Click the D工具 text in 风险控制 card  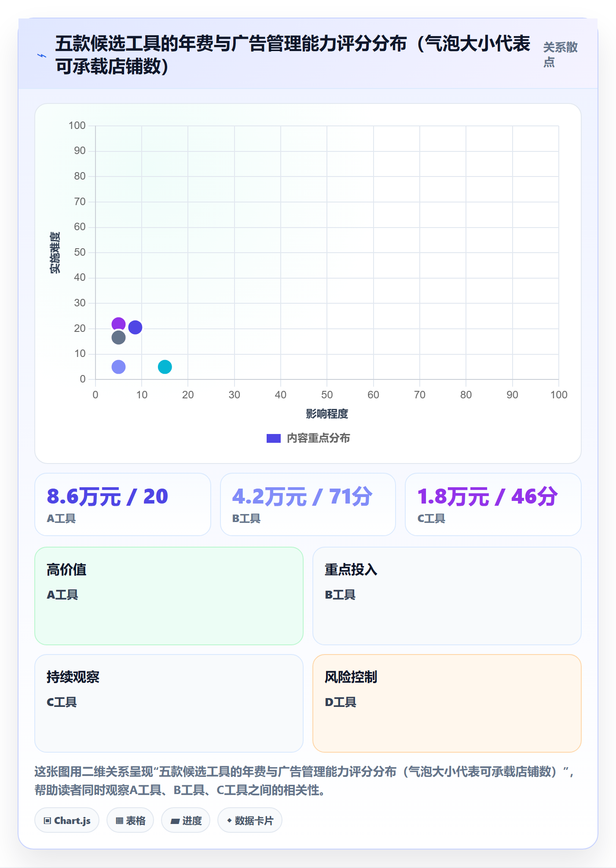coord(341,702)
